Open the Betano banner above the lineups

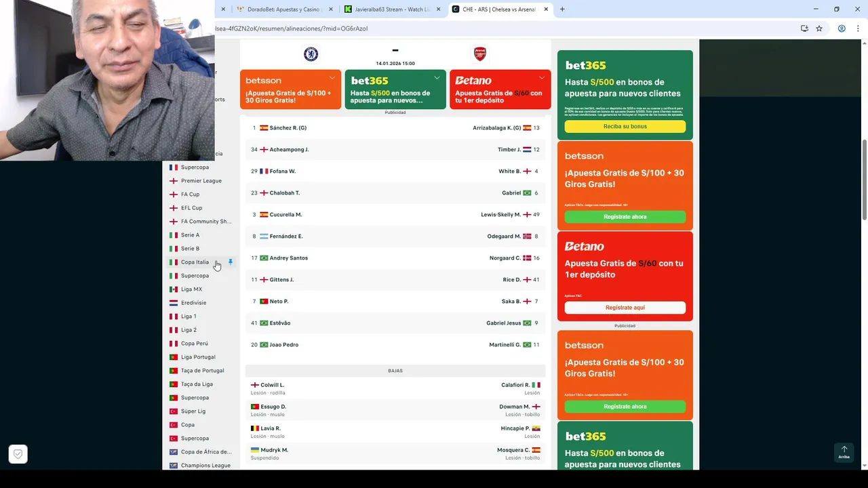click(500, 89)
